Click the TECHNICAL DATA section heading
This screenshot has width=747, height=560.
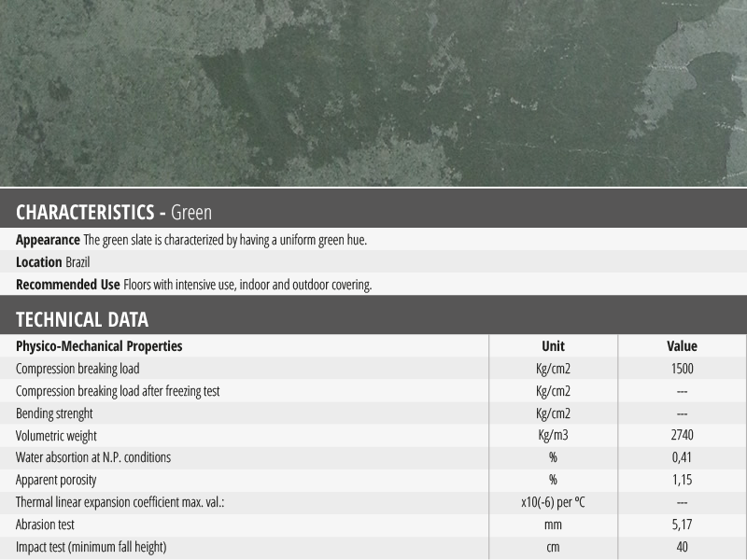[82, 319]
